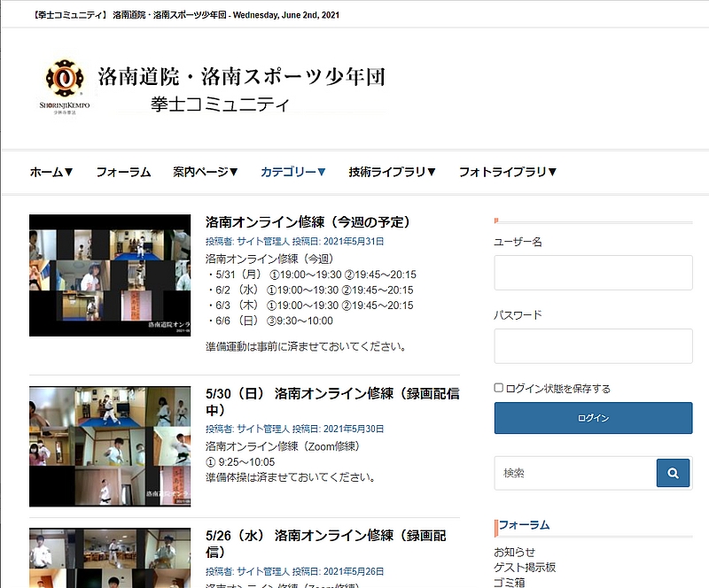Open the 技術ライブラリ dropdown menu
709x588 pixels.
coord(392,172)
